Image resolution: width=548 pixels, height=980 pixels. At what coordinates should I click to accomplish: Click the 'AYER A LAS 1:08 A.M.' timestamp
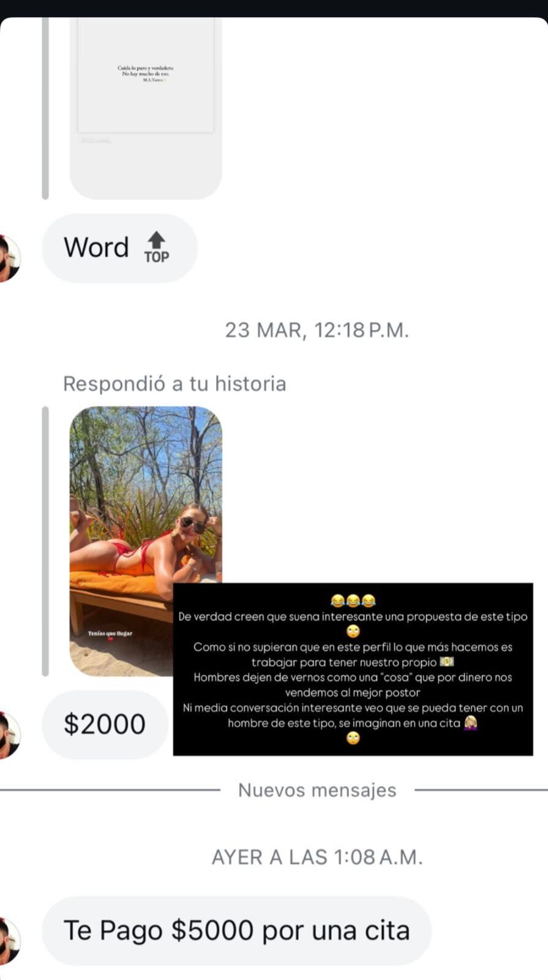[x=317, y=857]
